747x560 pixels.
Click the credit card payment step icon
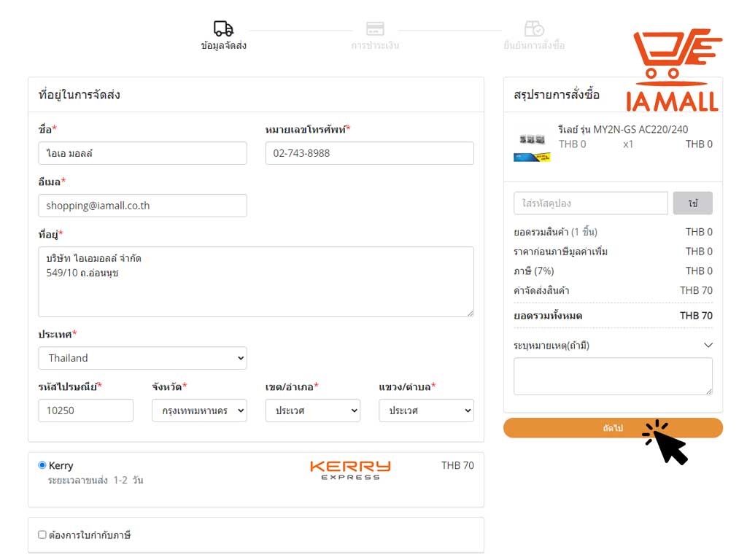[x=375, y=28]
